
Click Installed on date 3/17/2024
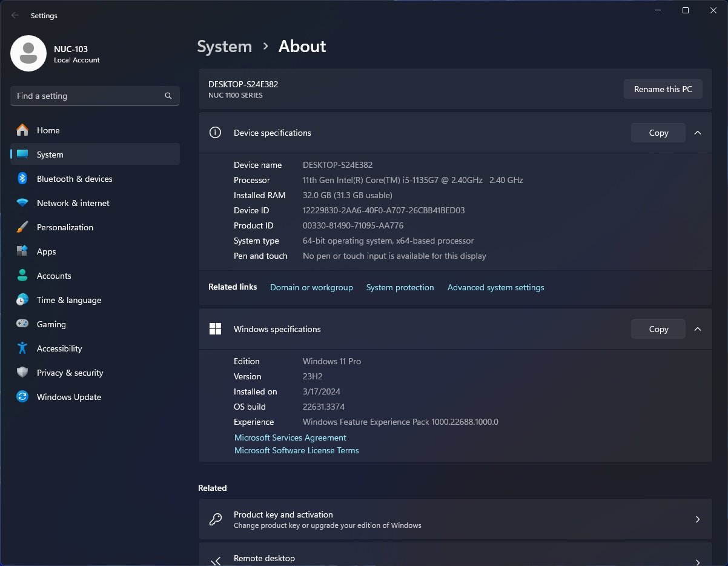pyautogui.click(x=322, y=391)
